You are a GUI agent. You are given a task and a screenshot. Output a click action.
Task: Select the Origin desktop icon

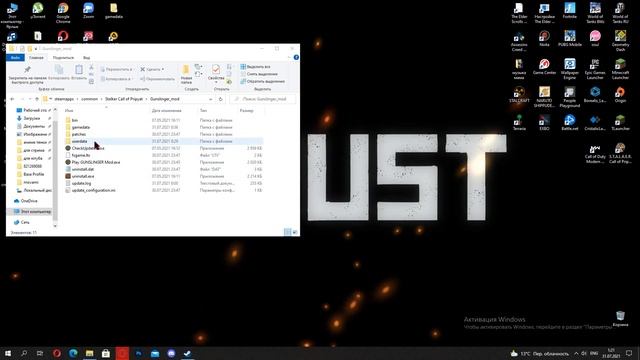(620, 94)
